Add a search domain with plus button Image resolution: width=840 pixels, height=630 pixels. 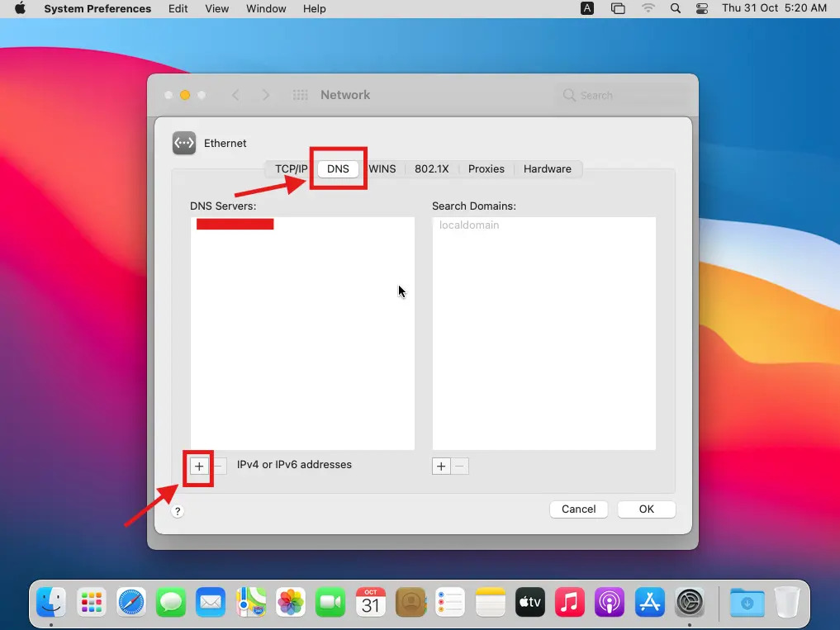coord(441,466)
